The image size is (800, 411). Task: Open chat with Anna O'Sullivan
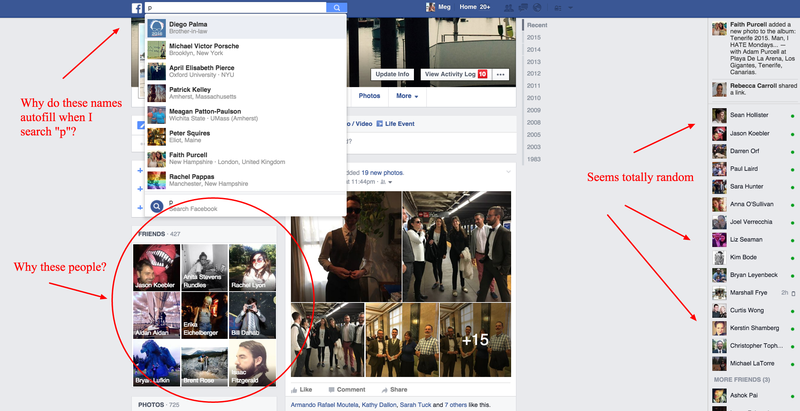(x=753, y=204)
